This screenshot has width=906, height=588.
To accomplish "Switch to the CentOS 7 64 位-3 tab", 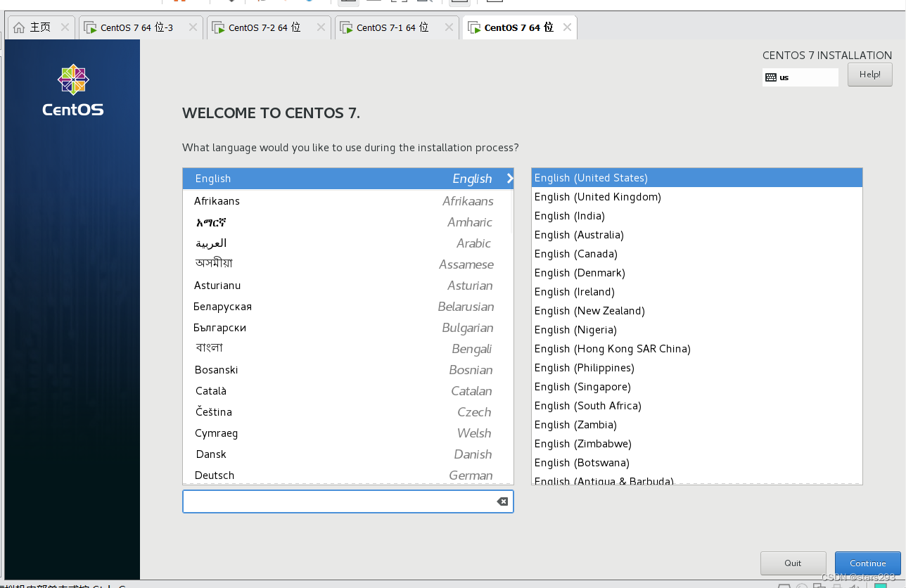I will 141,27.
